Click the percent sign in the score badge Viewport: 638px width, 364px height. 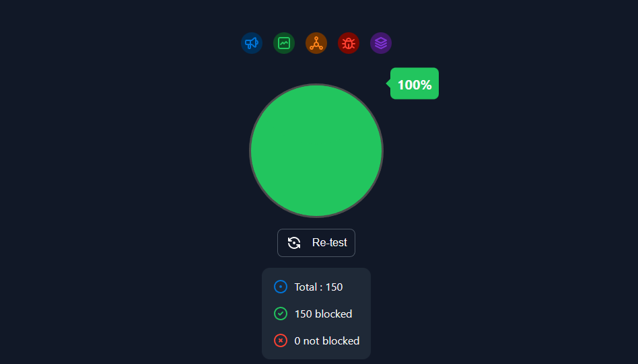pos(425,85)
